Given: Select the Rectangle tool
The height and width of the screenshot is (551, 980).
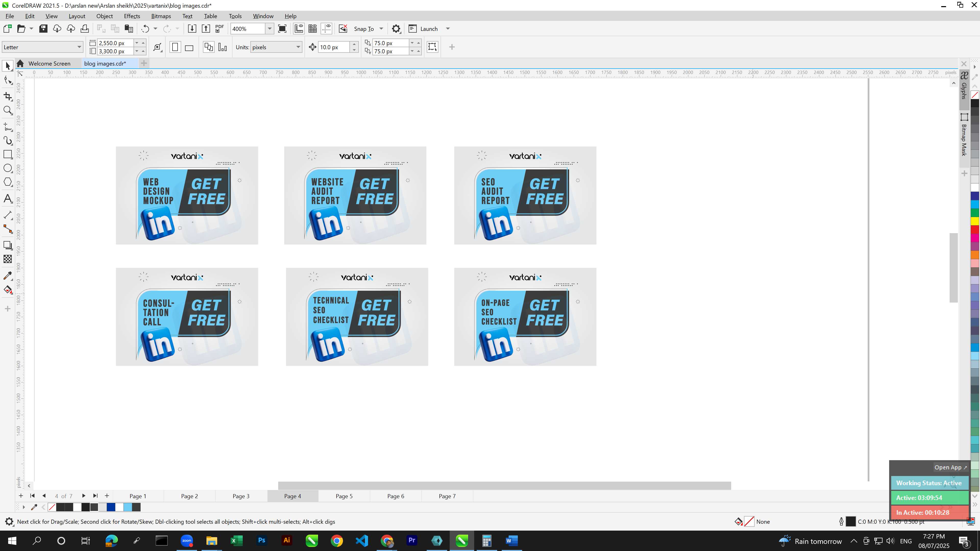Looking at the screenshot, I should (8, 154).
